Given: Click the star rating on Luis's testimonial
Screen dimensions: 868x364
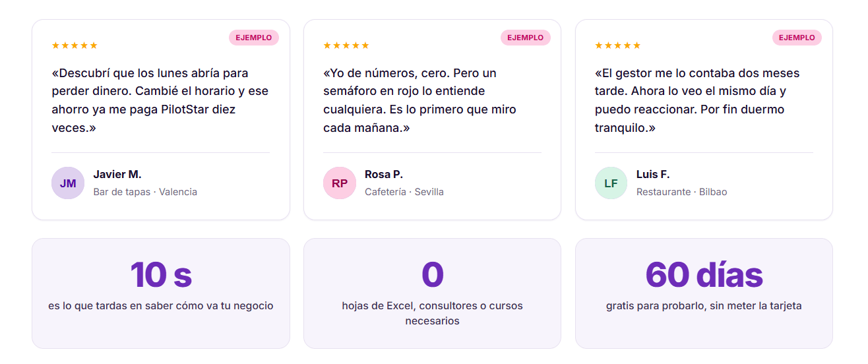Looking at the screenshot, I should tap(618, 45).
